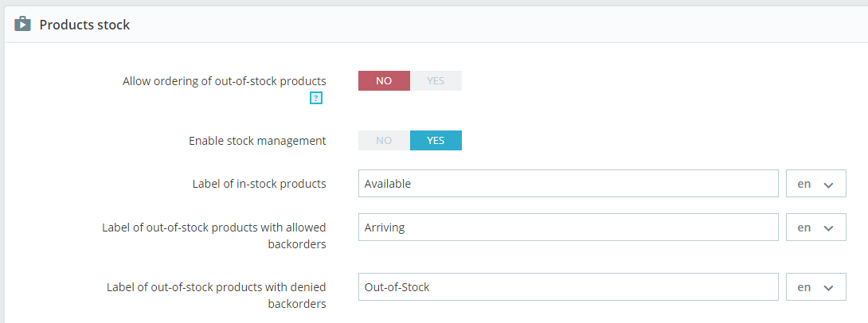This screenshot has height=323, width=868.
Task: Click into the Out-of-Stock input field
Action: point(568,287)
